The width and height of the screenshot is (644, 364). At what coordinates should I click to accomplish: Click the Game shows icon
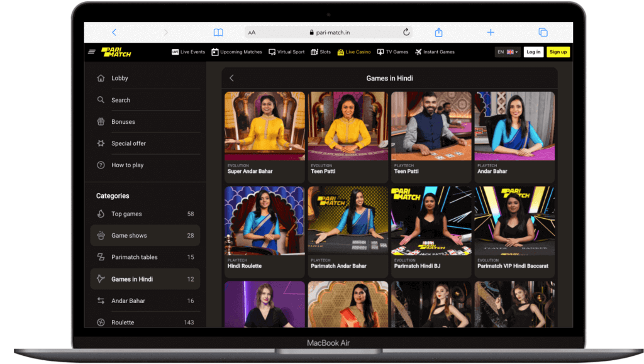[101, 235]
